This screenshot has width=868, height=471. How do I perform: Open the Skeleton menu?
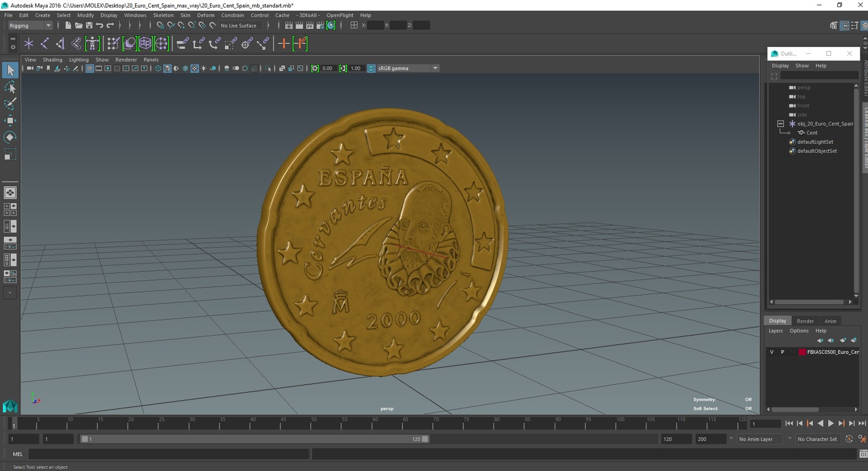(x=163, y=15)
